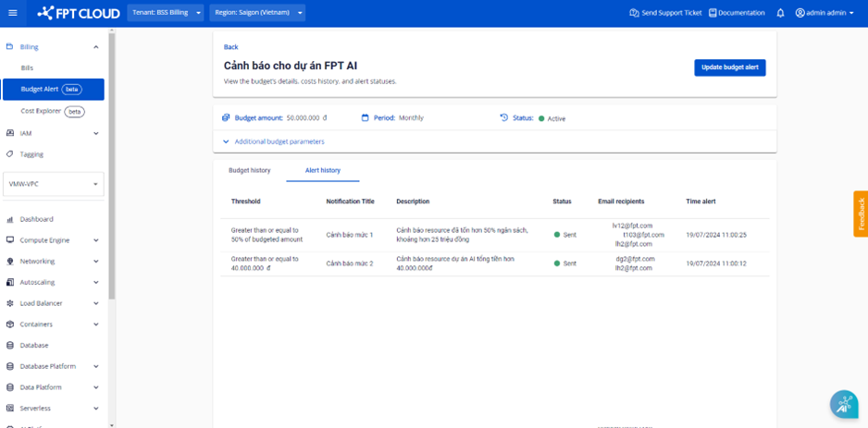Click the Dashboard sidebar icon

point(10,219)
